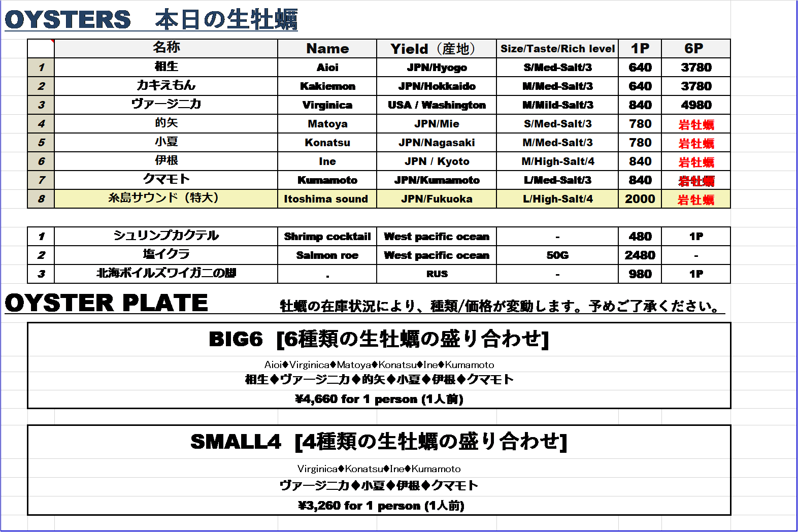
Task: Click the BIG6 [6種類の生牡蠣の盛り合わせ] heading
Action: click(x=379, y=339)
